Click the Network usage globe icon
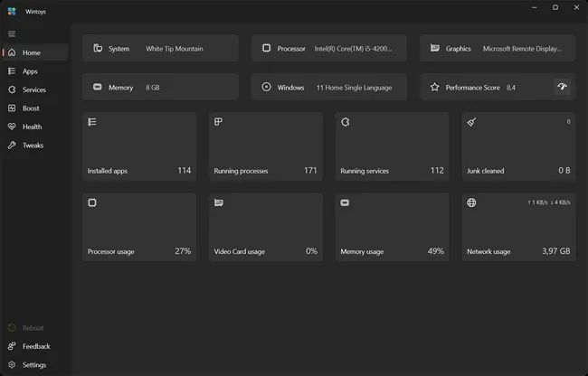Screen dimensions: 588x376 coord(471,202)
